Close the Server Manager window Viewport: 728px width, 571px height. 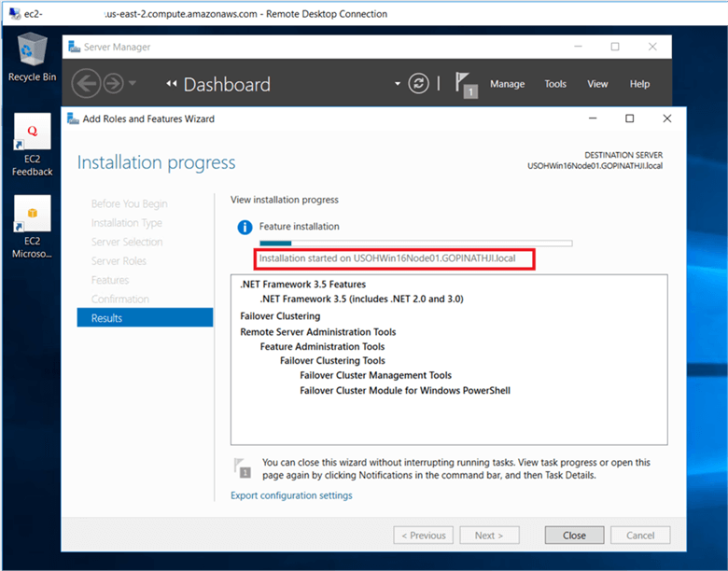click(x=652, y=47)
